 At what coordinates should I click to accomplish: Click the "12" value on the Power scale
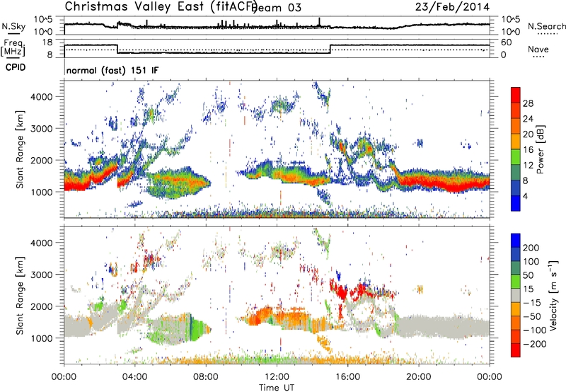528,166
